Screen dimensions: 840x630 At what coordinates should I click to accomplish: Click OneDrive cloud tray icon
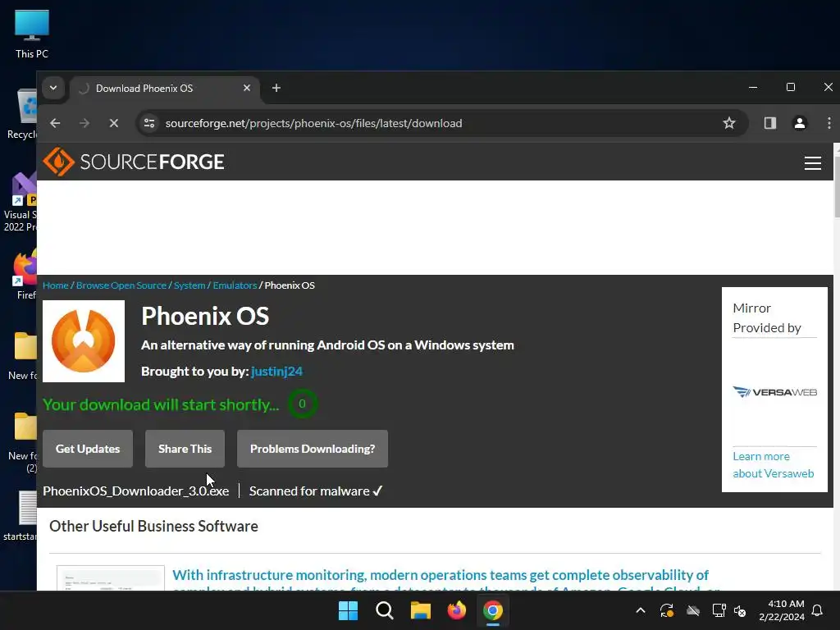[693, 610]
